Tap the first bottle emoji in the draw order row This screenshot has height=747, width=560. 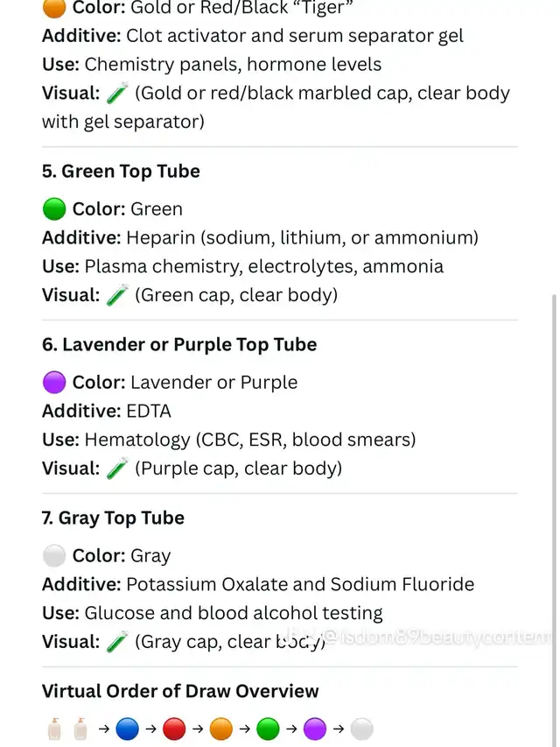click(53, 729)
